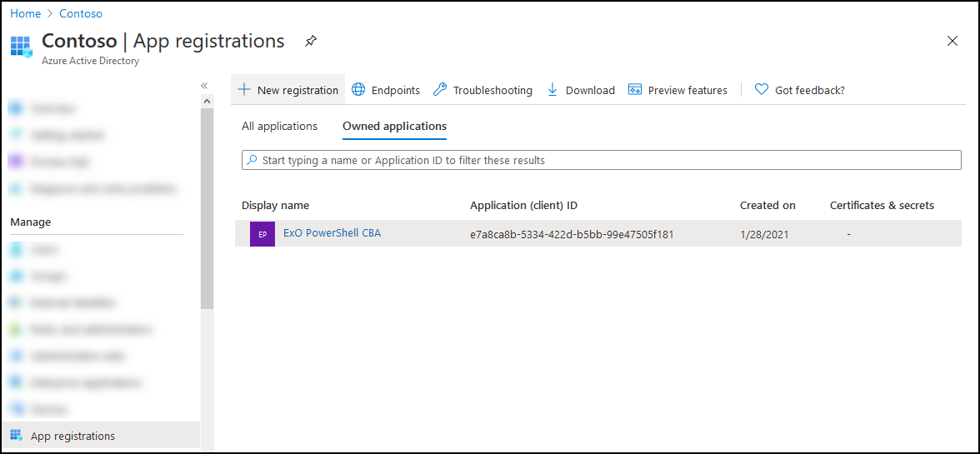Close the App registrations blade
Screen dimensions: 980x454
(952, 41)
